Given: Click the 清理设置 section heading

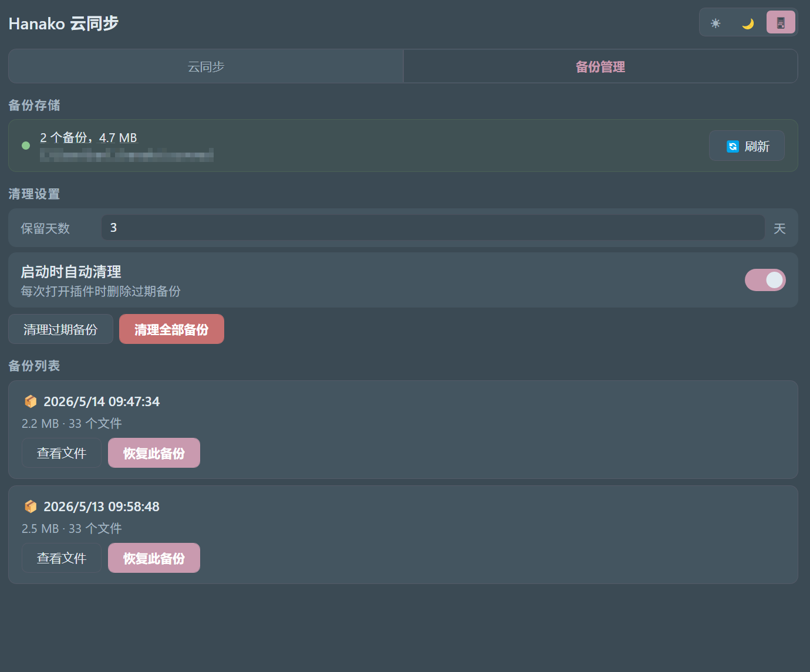Looking at the screenshot, I should 34,194.
